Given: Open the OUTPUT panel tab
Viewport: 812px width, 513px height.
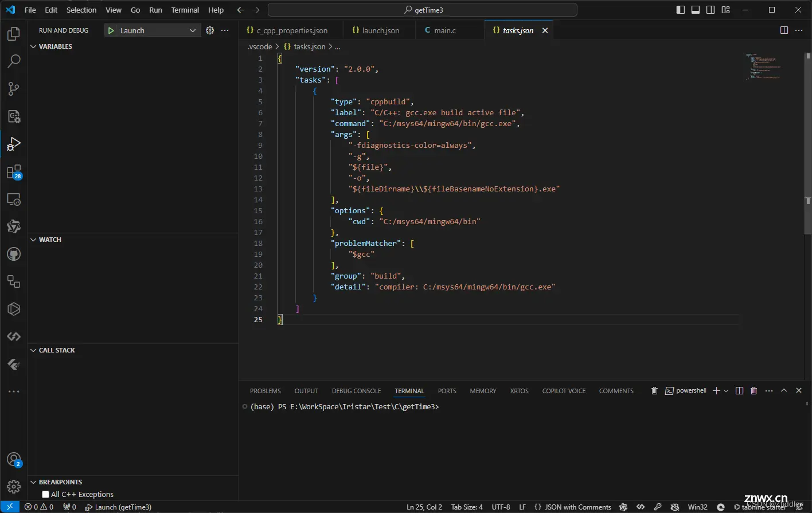Looking at the screenshot, I should pyautogui.click(x=306, y=391).
